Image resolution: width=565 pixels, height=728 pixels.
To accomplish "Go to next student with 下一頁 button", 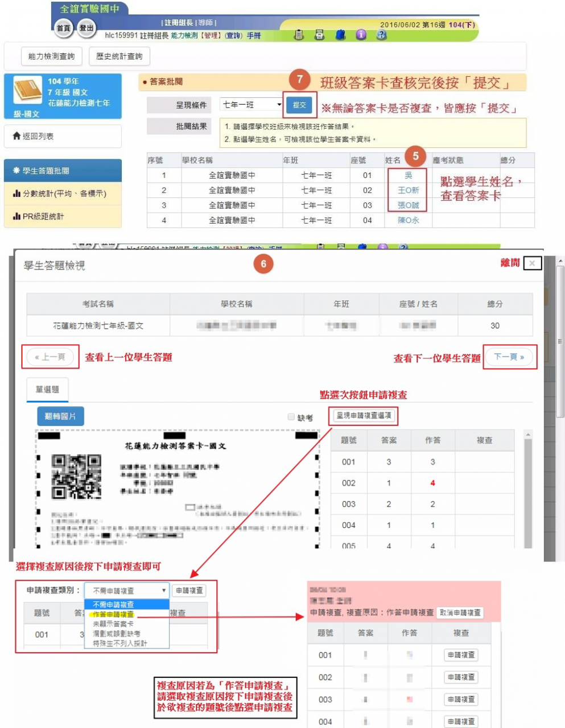I will [509, 357].
